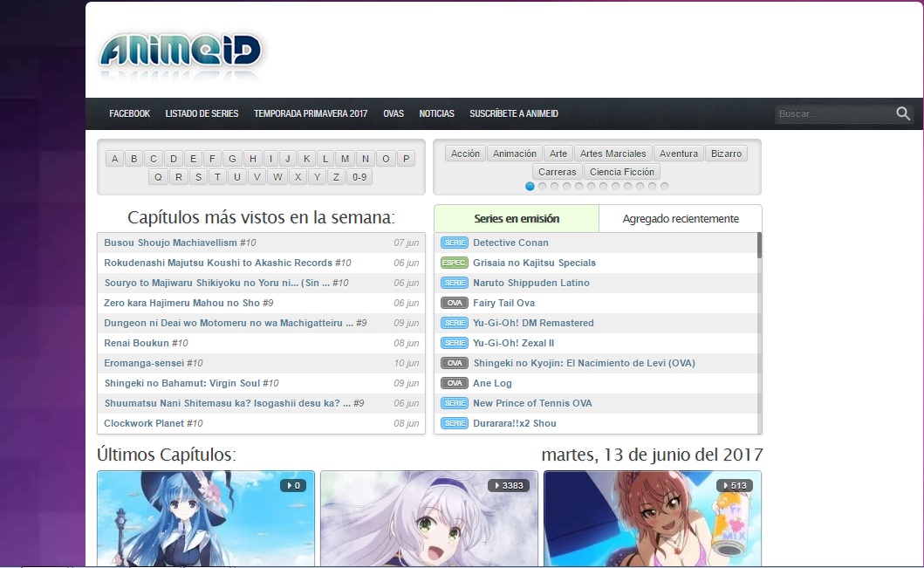This screenshot has width=924, height=568.
Task: Open the Listado de Series menu
Action: tap(202, 113)
